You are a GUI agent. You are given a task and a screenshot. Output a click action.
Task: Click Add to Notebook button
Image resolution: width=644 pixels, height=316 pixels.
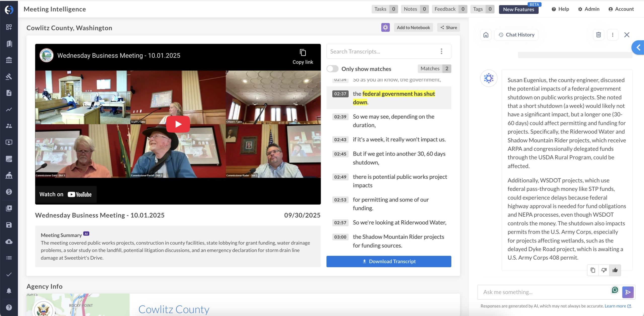coord(413,27)
